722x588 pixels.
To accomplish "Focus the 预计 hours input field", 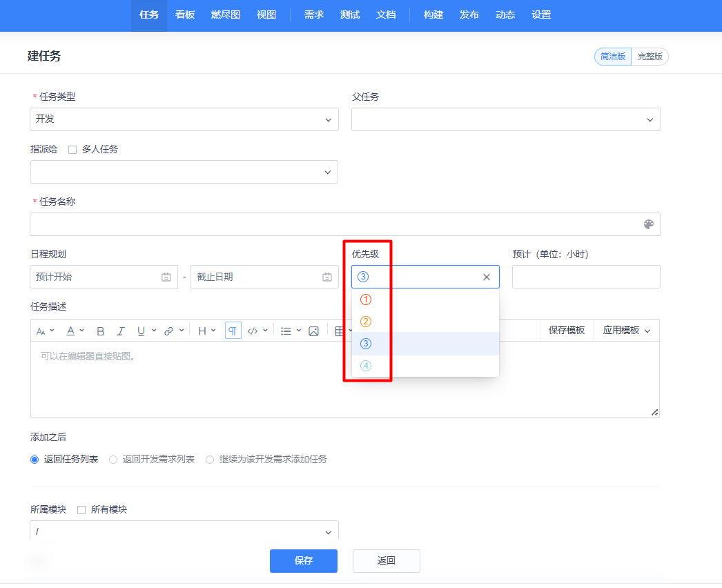I will point(586,277).
